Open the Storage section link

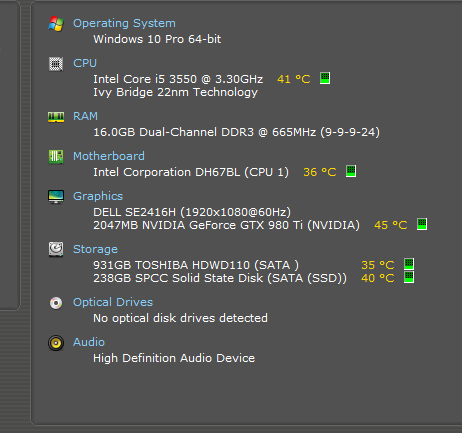click(x=95, y=249)
